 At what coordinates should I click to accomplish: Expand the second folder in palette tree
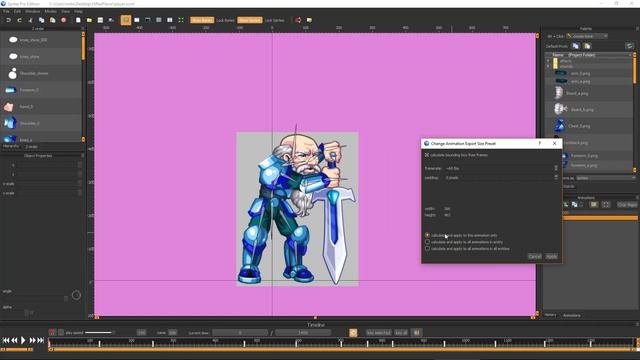548,66
